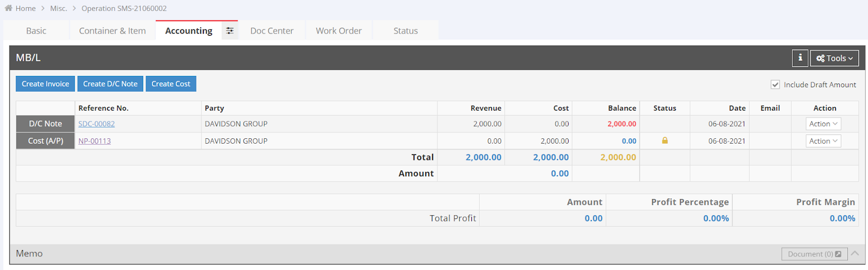Open the Tools dropdown menu
The image size is (868, 270).
point(834,58)
